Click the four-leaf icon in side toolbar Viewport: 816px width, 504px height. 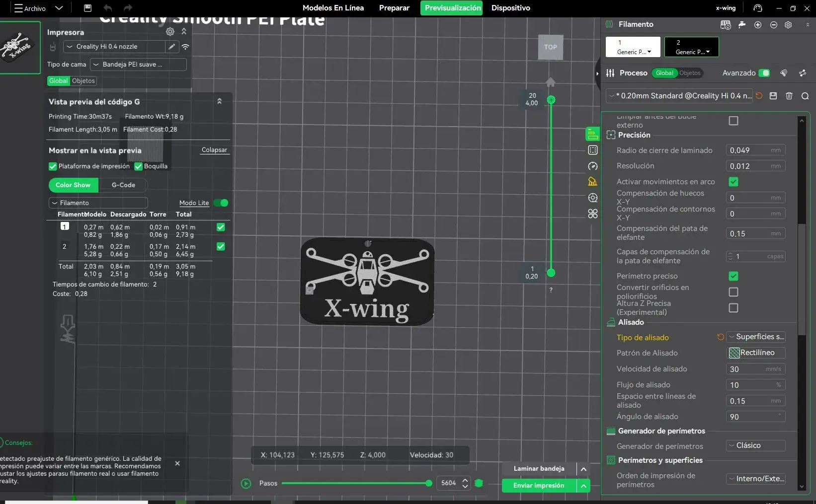(593, 214)
